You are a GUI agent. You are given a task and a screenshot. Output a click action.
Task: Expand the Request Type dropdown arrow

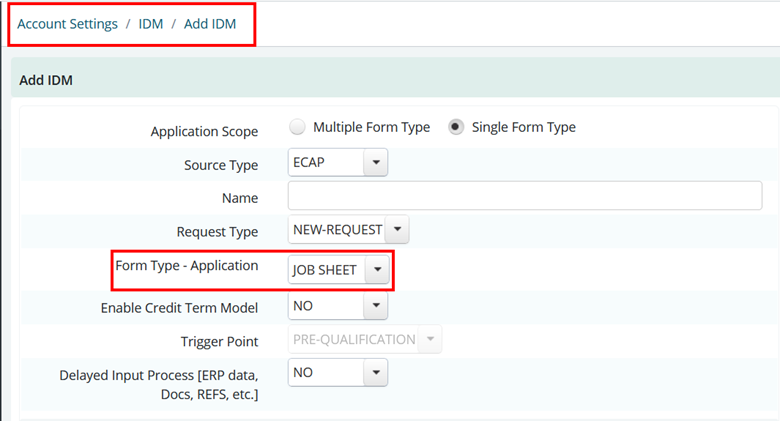pyautogui.click(x=397, y=229)
